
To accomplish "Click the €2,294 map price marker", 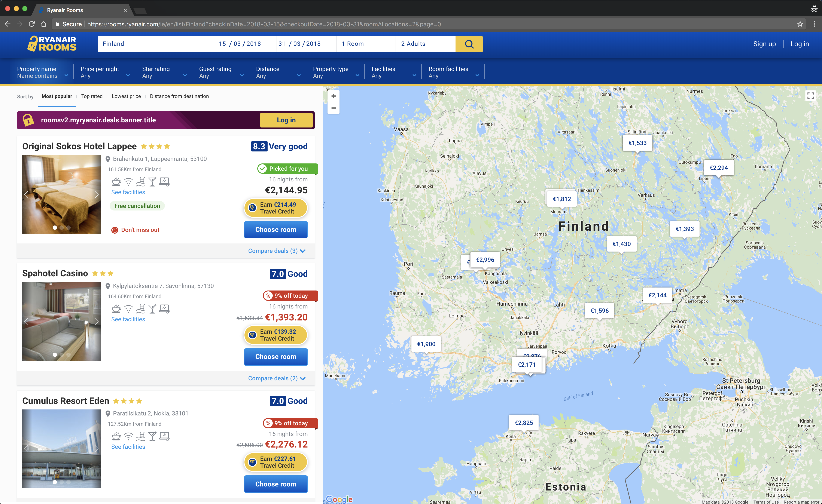I will click(719, 168).
